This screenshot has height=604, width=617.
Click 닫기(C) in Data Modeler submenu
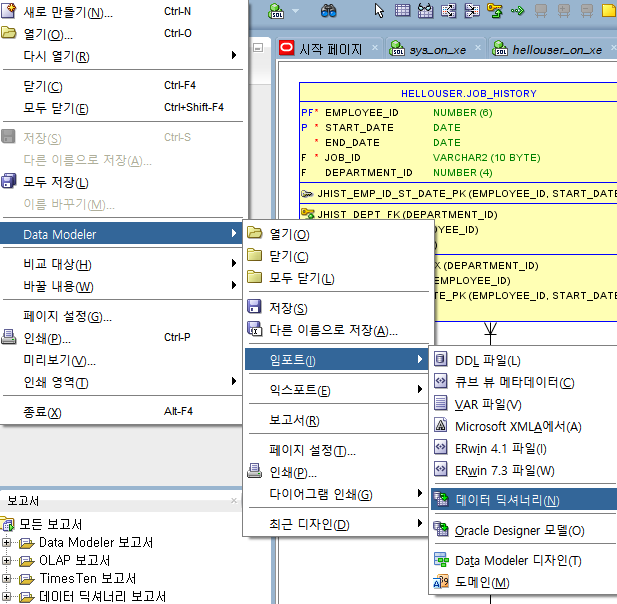pos(337,256)
